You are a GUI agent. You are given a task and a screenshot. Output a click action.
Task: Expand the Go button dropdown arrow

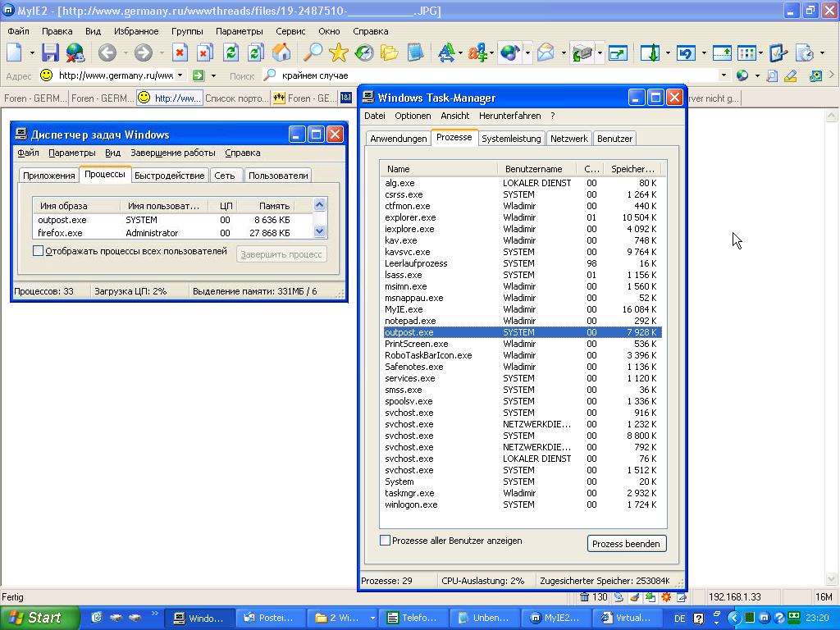tap(213, 75)
